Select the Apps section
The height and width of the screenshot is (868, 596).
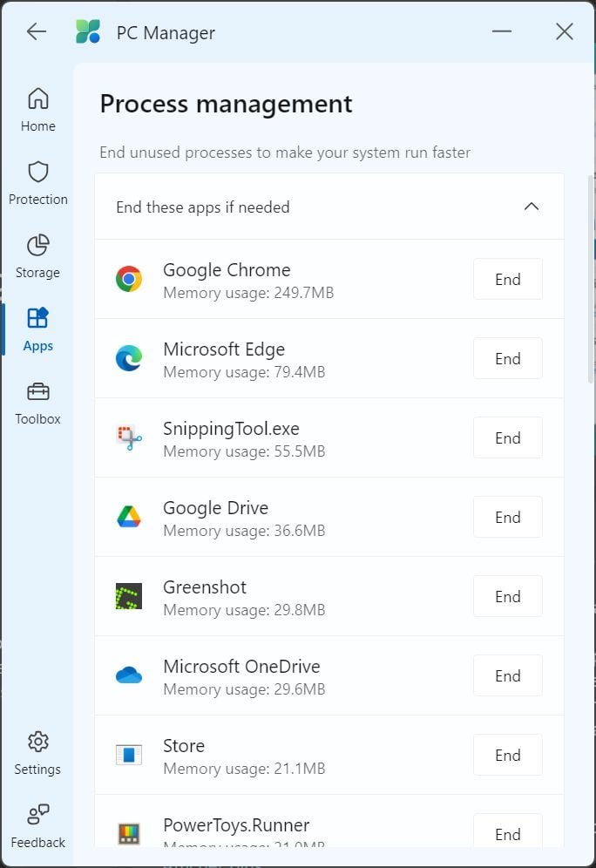coord(37,330)
